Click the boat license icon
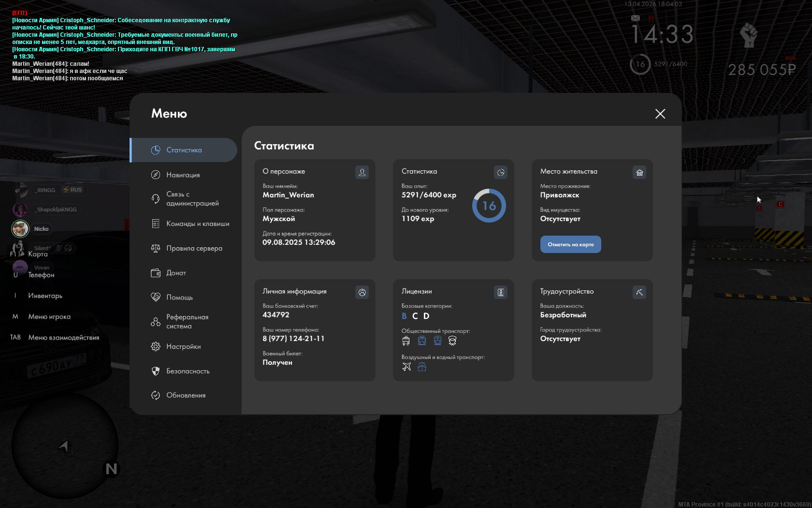This screenshot has height=508, width=812. 422,367
